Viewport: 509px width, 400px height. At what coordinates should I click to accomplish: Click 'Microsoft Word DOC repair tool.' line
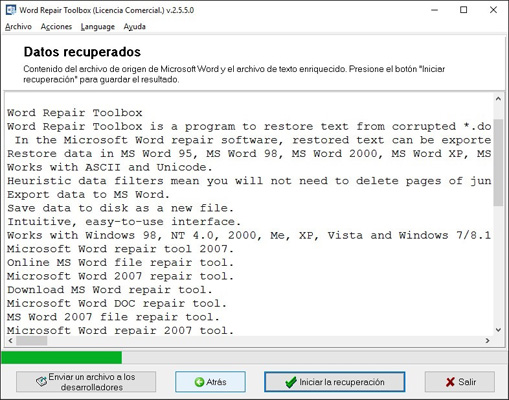pyautogui.click(x=117, y=304)
